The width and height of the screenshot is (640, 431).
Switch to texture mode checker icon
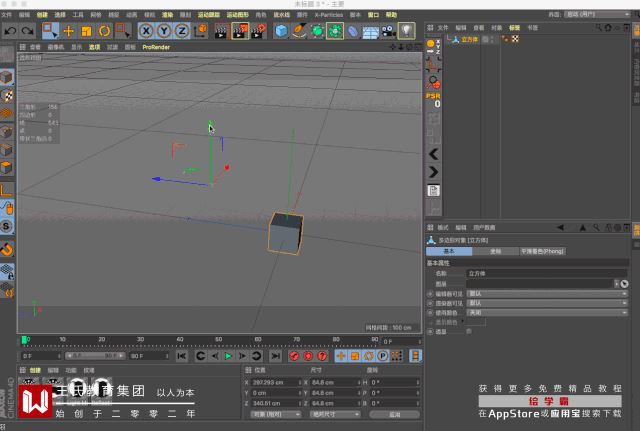coord(7,96)
